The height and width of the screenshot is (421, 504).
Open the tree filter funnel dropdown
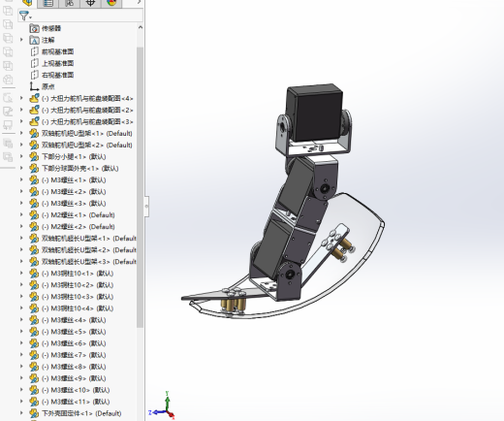pyautogui.click(x=25, y=16)
